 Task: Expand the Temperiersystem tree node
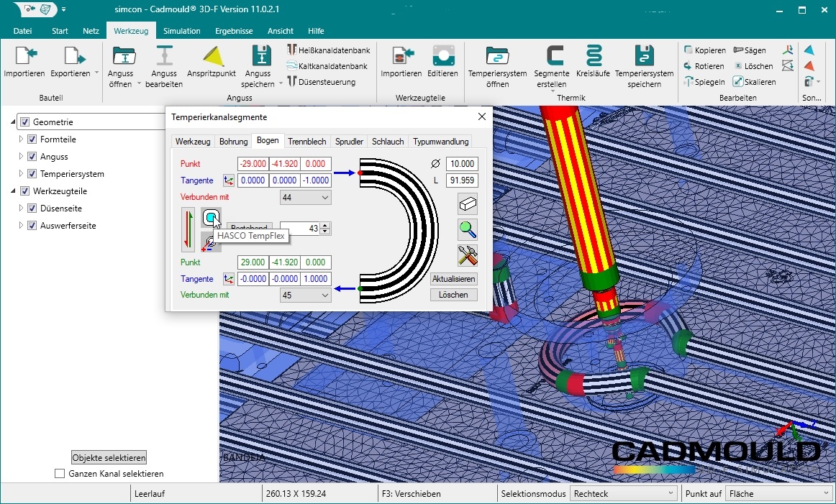click(x=21, y=174)
